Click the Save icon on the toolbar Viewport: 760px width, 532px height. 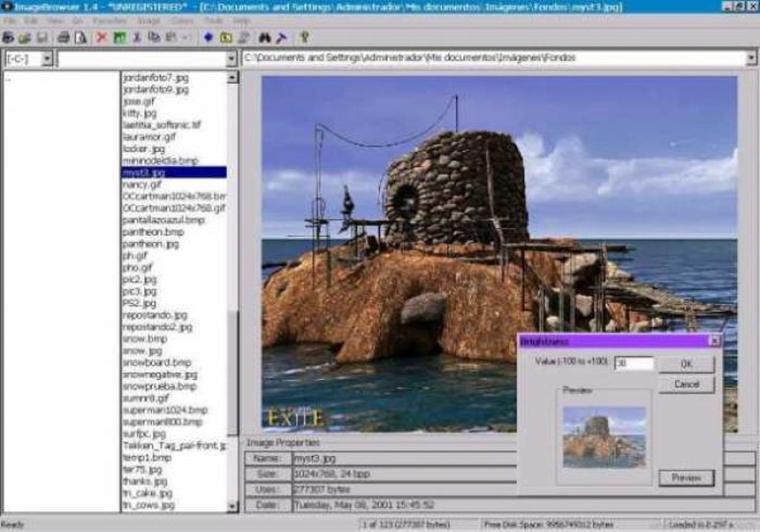(43, 36)
